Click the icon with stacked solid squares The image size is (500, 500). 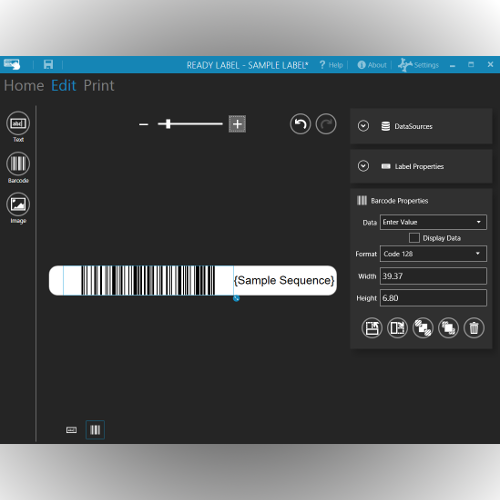[x=448, y=328]
